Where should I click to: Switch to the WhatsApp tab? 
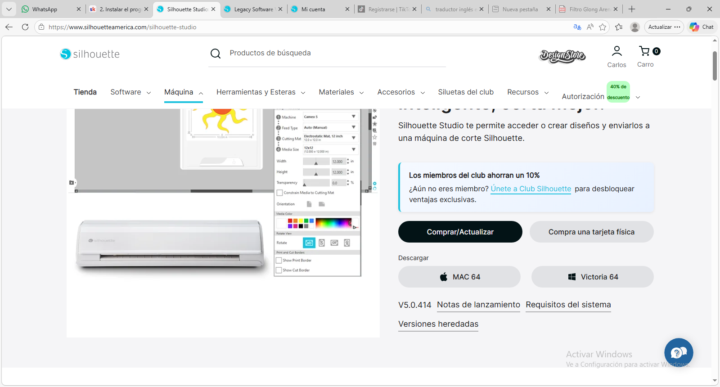coord(45,9)
